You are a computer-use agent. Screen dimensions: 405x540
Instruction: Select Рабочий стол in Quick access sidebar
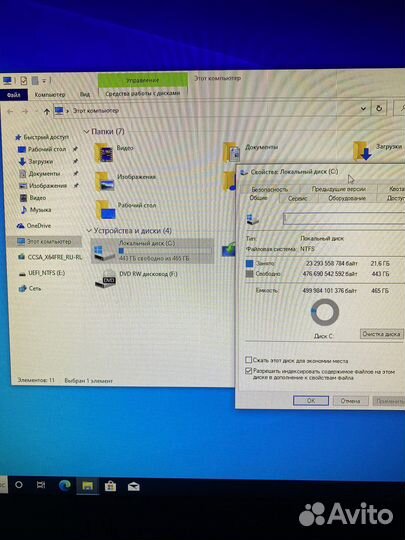pyautogui.click(x=47, y=149)
